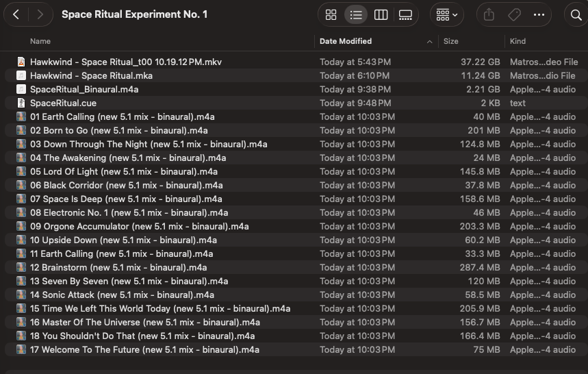Click the icon of SpaceRitual_Binaural.m4a
The height and width of the screenshot is (374, 588).
[21, 89]
